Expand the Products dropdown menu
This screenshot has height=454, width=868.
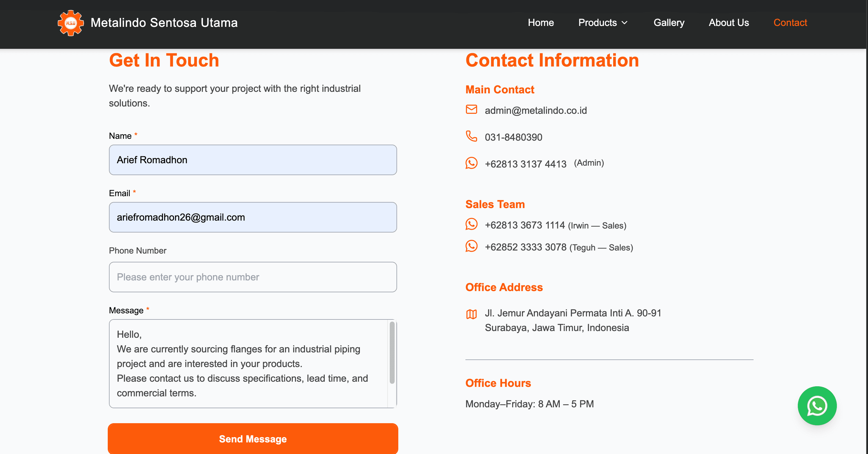point(597,23)
